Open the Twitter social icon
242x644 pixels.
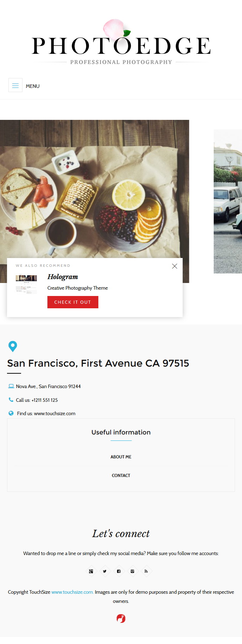click(x=105, y=571)
